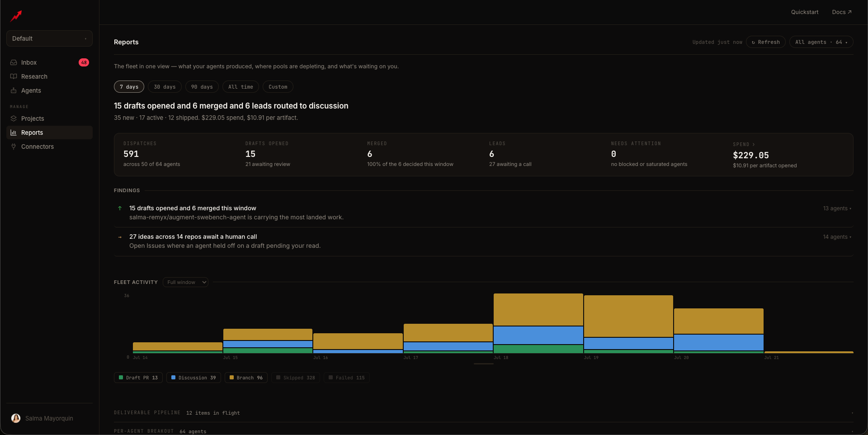Screen dimensions: 868x435
Task: Click the Jul 18 blue Discussion bar
Action: click(538, 336)
